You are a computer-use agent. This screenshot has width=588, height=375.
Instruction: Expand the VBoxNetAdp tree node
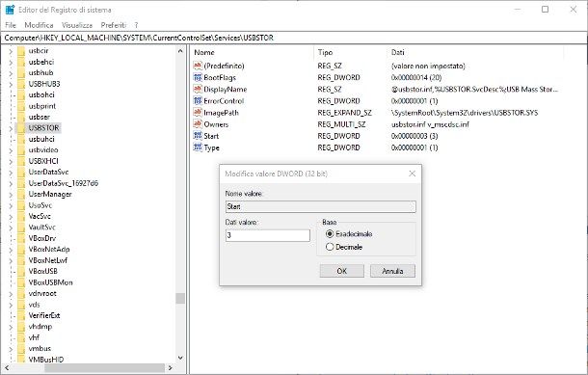pos(11,250)
